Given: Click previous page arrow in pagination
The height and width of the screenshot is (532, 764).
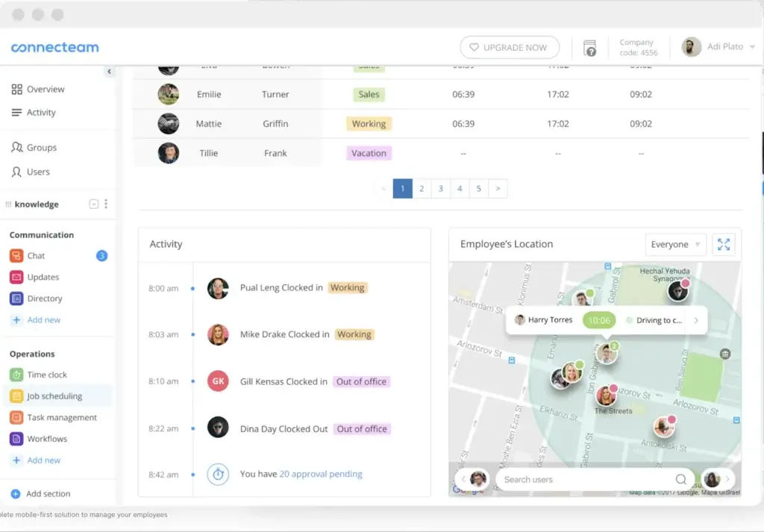Looking at the screenshot, I should (x=383, y=189).
